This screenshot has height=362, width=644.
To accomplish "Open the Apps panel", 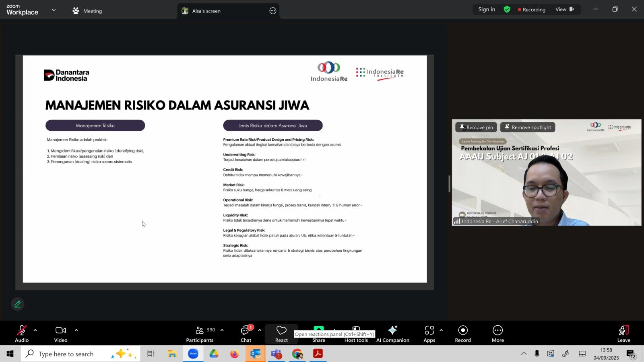I will click(429, 334).
